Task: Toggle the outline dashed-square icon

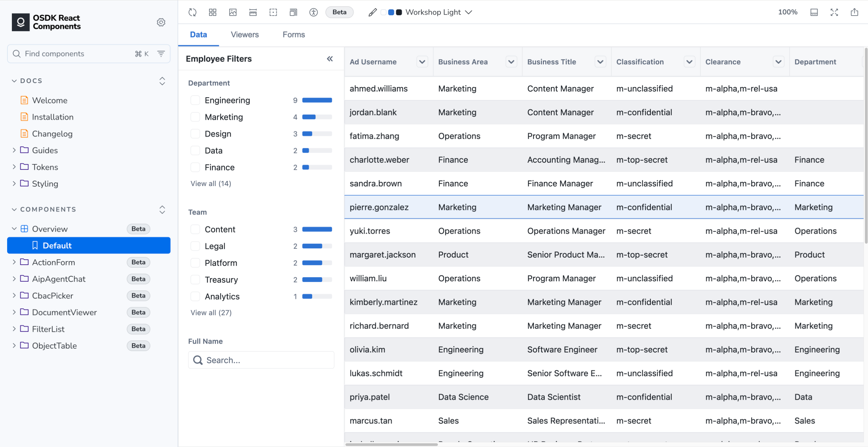Action: (x=273, y=12)
